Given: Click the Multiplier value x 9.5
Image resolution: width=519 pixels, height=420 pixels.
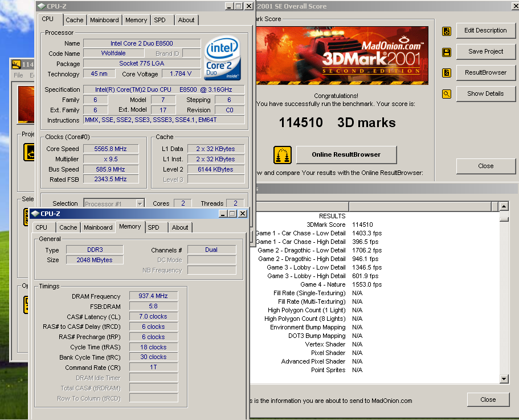Looking at the screenshot, I should (x=111, y=159).
